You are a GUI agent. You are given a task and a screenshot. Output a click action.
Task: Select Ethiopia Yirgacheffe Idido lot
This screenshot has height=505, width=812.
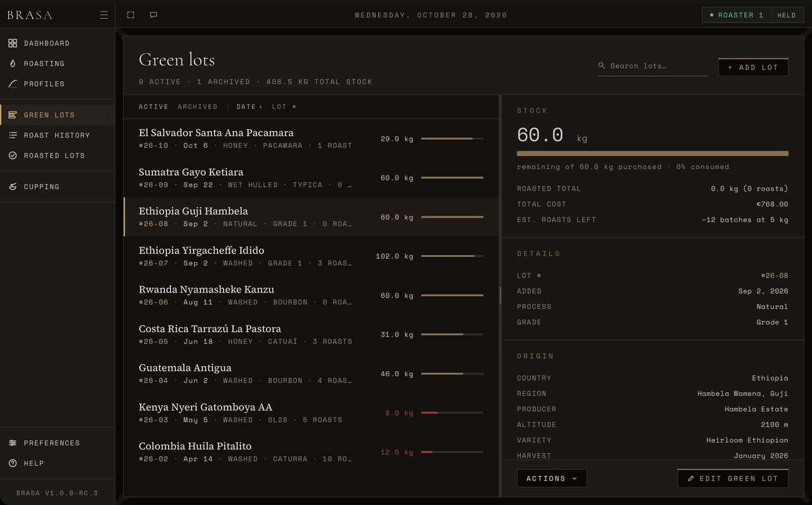point(311,256)
